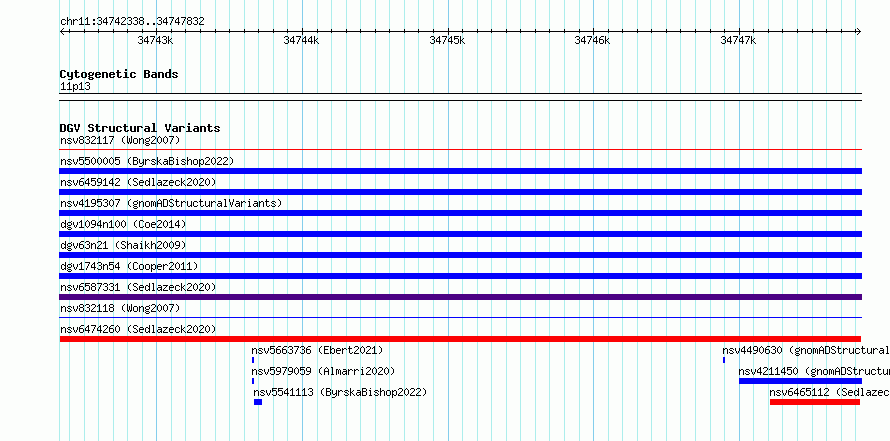Open variant label dgv1094n100 (Coe2014)
The width and height of the screenshot is (890, 441).
123,224
